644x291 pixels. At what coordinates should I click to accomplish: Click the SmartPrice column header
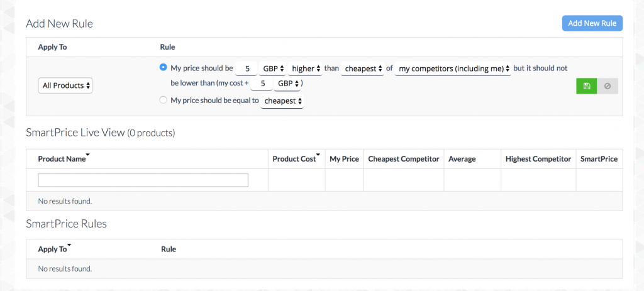(x=599, y=159)
